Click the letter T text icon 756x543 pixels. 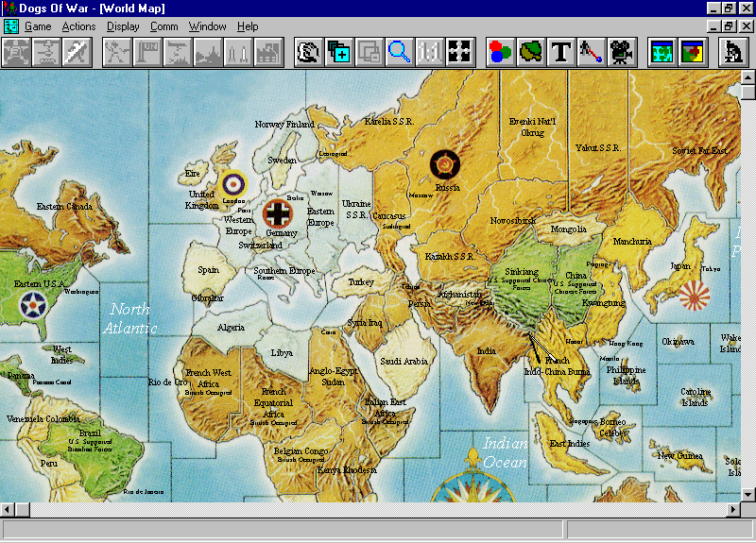point(561,52)
